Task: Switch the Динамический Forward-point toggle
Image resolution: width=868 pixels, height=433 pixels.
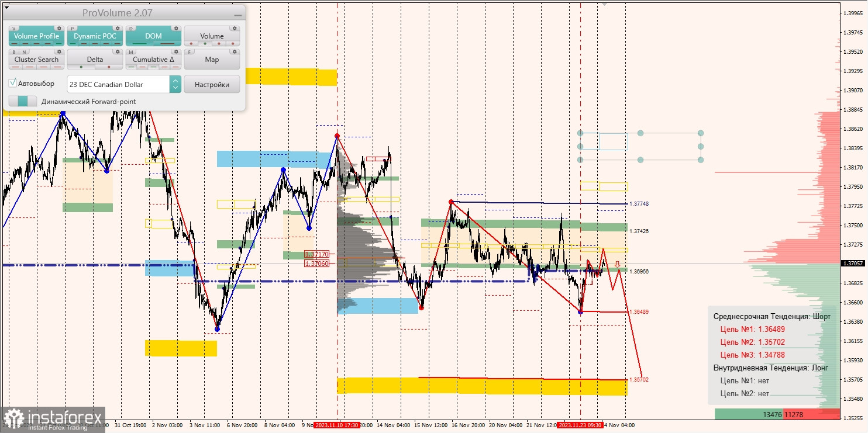Action: [x=23, y=101]
